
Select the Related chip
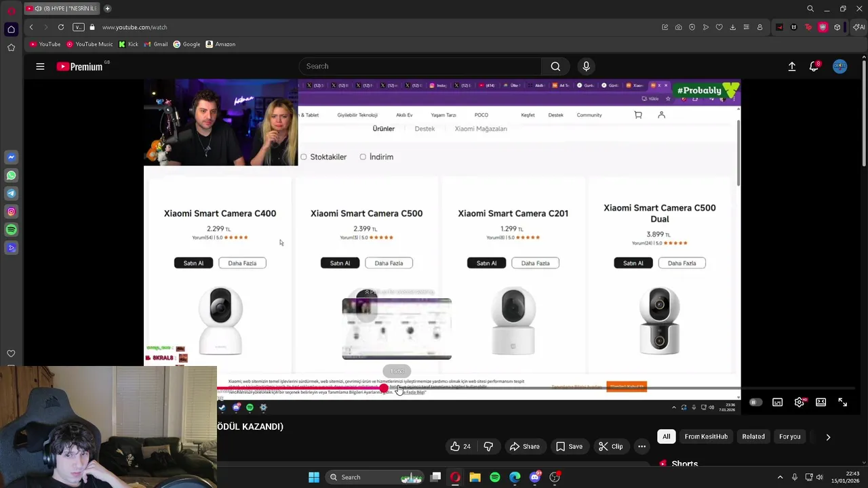753,437
